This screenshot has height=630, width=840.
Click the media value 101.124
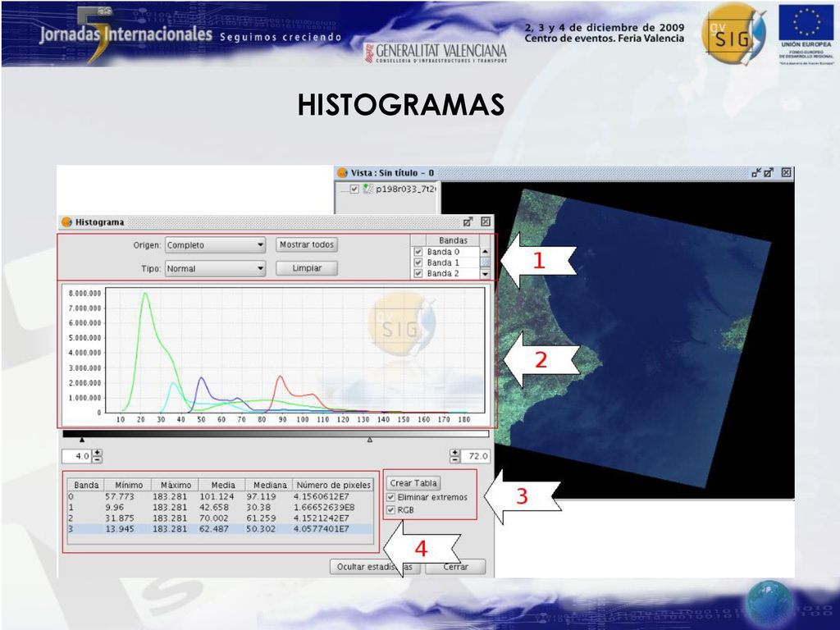(217, 496)
